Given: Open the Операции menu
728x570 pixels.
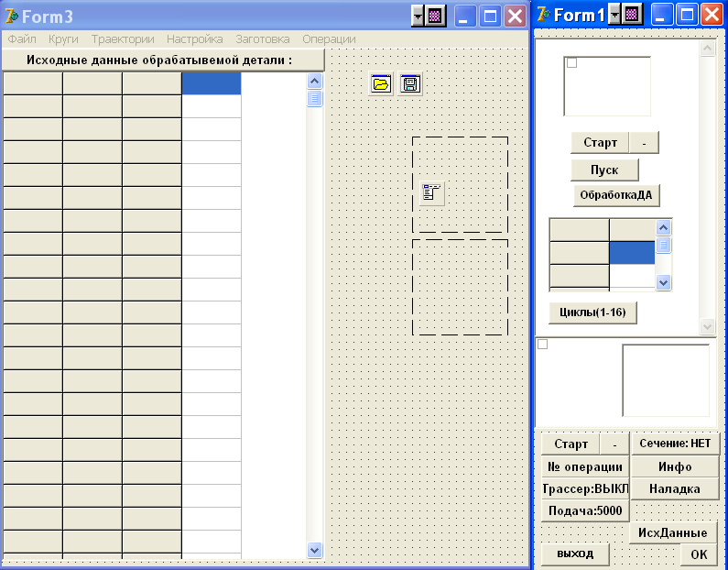Looking at the screenshot, I should tap(329, 39).
